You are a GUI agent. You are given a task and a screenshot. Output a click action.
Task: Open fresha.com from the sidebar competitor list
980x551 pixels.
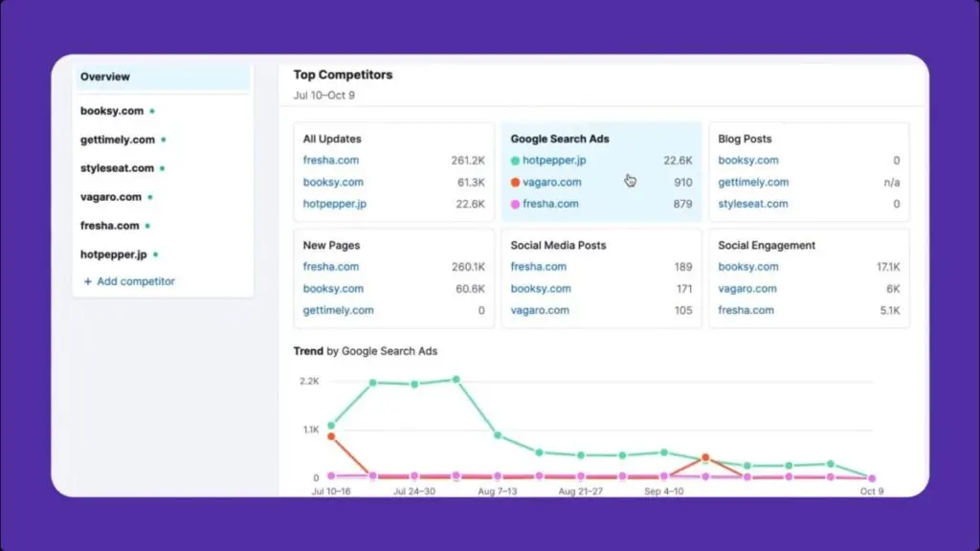tap(109, 226)
